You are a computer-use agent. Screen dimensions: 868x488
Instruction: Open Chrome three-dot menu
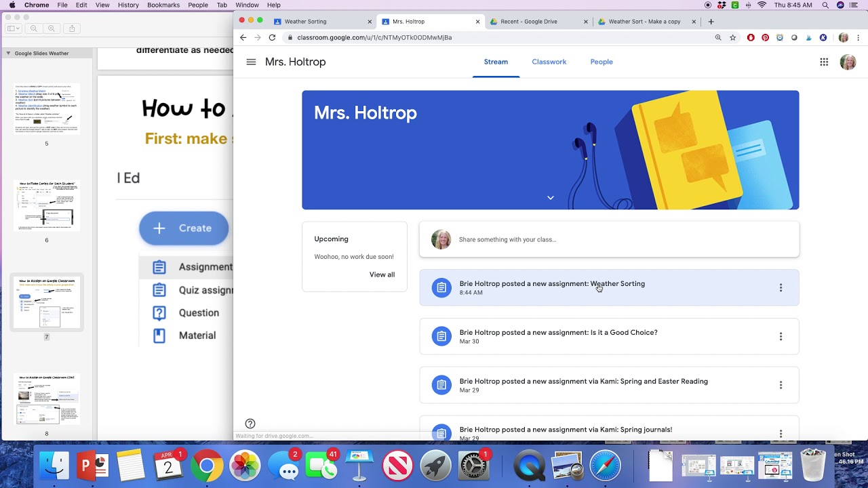pyautogui.click(x=858, y=37)
